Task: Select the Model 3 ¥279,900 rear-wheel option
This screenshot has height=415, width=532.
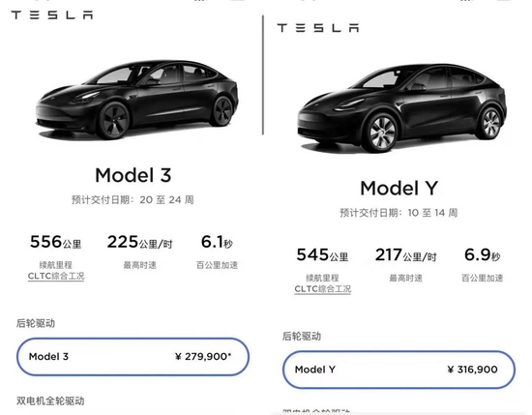Action: click(133, 357)
